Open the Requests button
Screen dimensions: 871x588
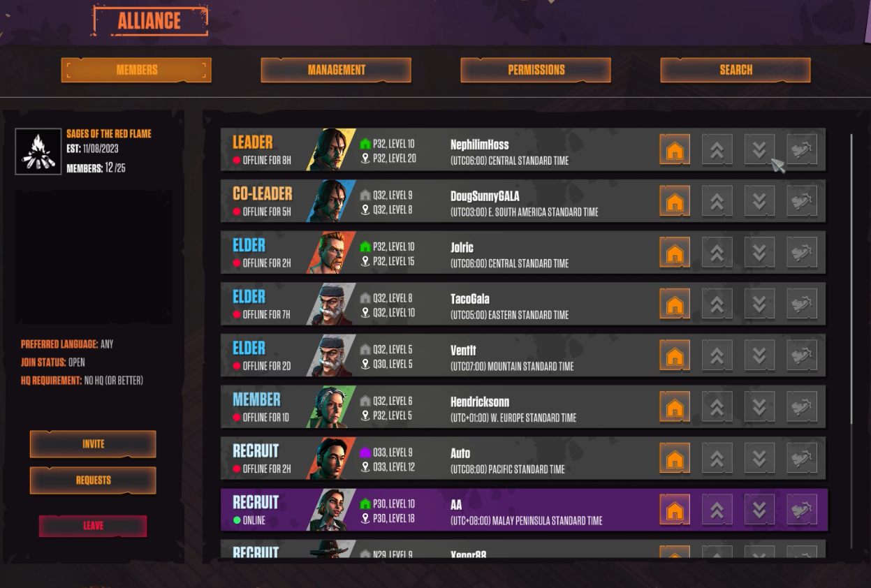click(x=93, y=480)
